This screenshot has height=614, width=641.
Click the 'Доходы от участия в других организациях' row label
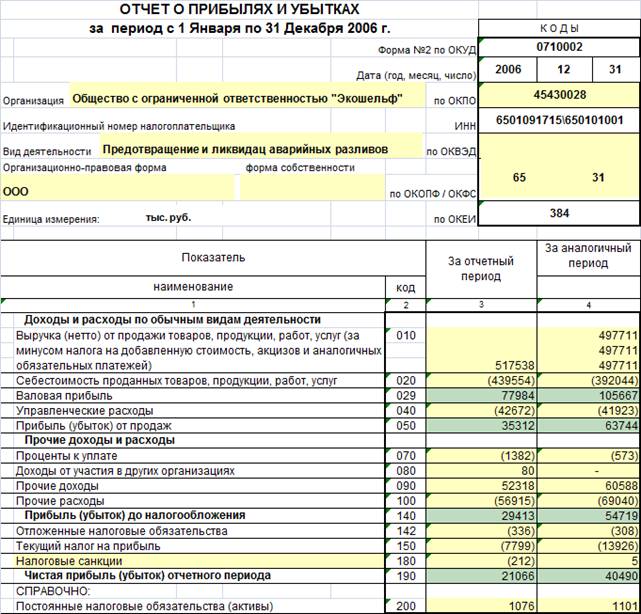(x=125, y=471)
